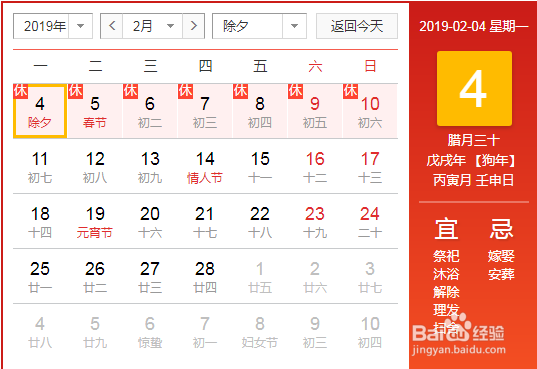Select February 6 初二 date
Image resolution: width=537 pixels, height=369 pixels.
tap(150, 111)
